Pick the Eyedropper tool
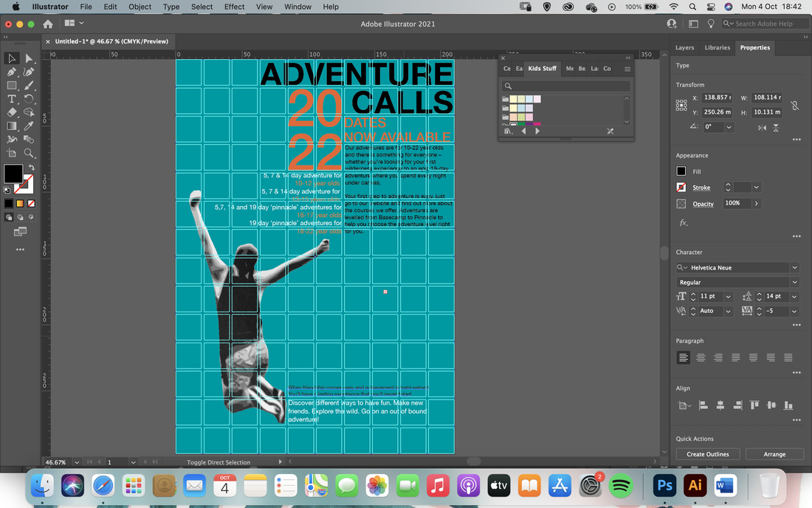The height and width of the screenshot is (508, 812). pyautogui.click(x=29, y=126)
